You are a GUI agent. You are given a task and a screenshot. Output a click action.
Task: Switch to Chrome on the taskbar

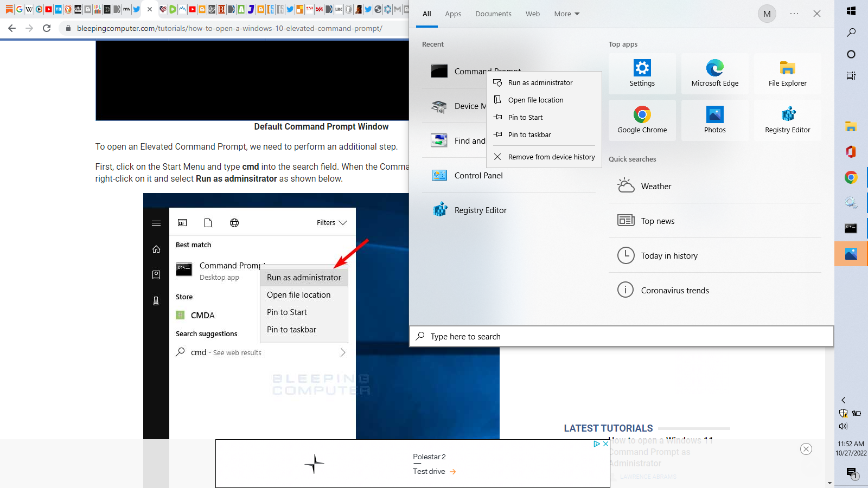(x=851, y=177)
